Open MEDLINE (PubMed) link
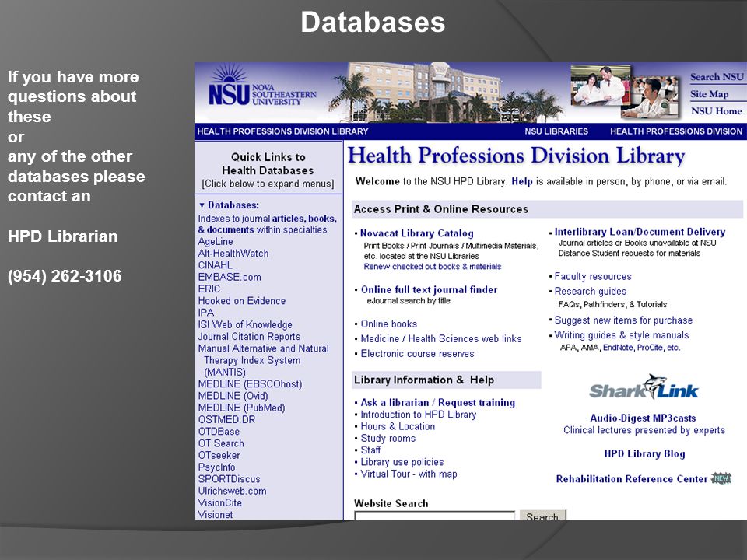 point(241,408)
